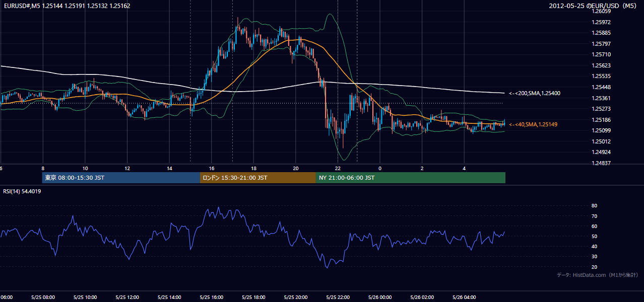Click RSI scale value 70

594,216
